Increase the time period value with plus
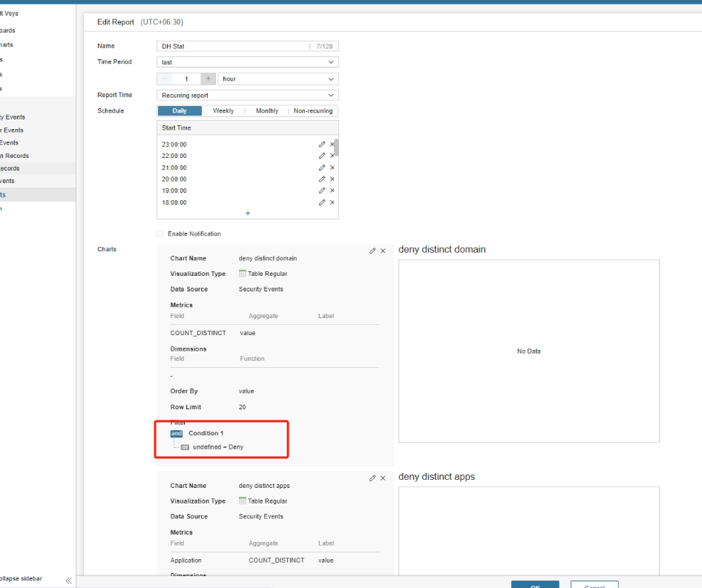Image resolution: width=702 pixels, height=588 pixels. 209,79
